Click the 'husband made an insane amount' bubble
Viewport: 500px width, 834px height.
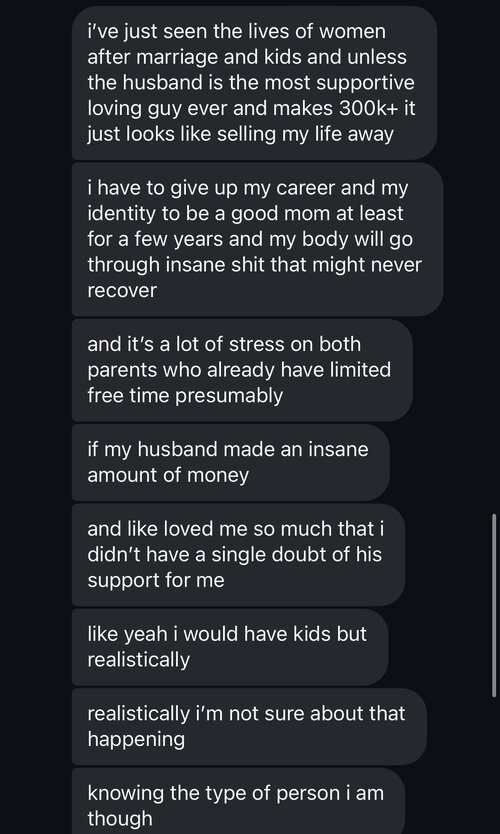(230, 462)
